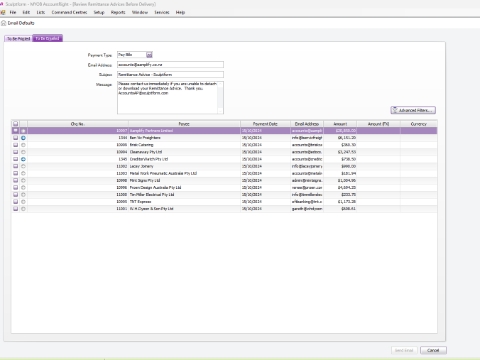Click the Cancel button
The height and width of the screenshot is (360, 480).
pos(433,350)
